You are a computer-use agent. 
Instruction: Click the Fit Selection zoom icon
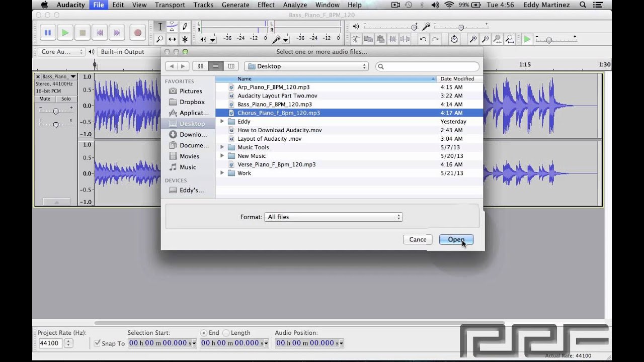pyautogui.click(x=497, y=39)
